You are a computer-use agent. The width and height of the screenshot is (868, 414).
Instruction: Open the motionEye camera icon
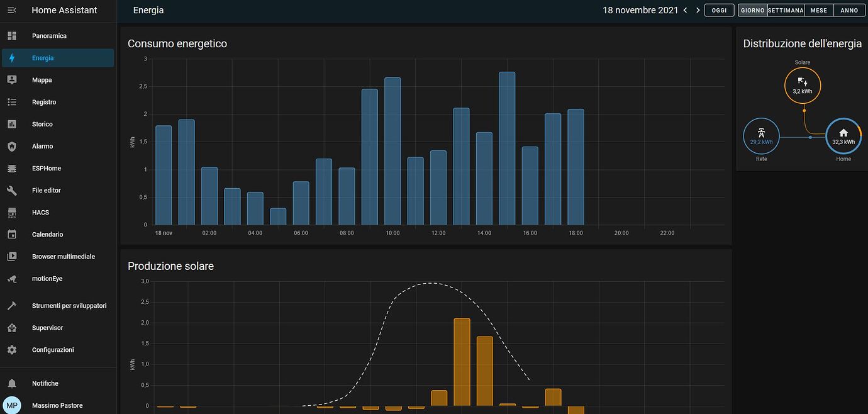click(x=12, y=279)
